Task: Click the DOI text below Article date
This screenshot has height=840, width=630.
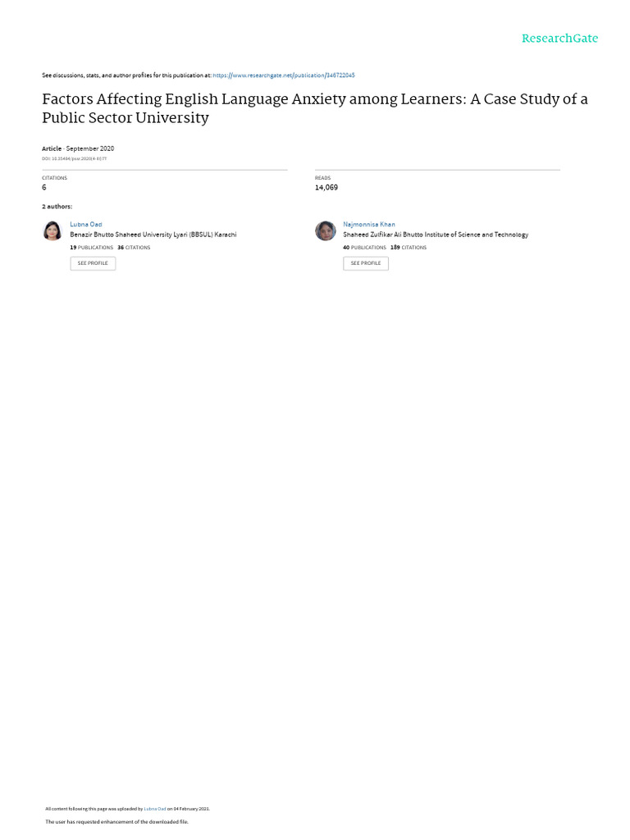Action: coord(74,158)
